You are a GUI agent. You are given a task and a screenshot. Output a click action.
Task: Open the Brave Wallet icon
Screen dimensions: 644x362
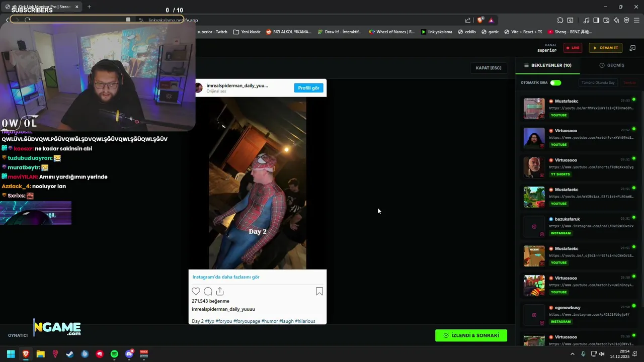coord(606,20)
